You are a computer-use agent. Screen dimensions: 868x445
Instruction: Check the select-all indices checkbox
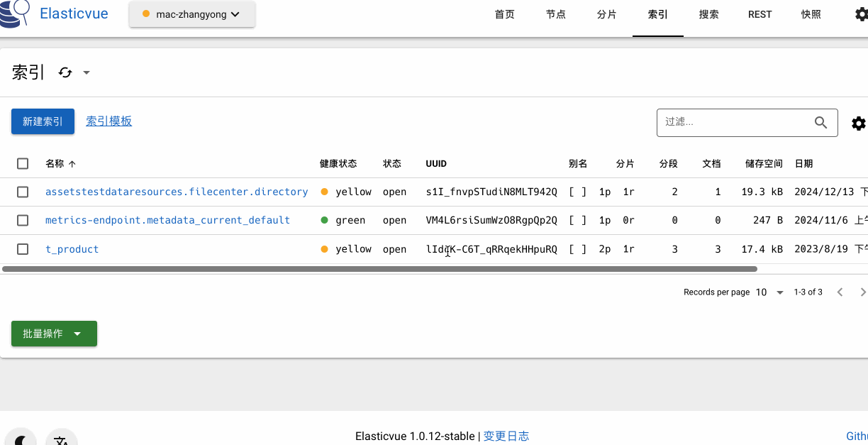pyautogui.click(x=22, y=163)
